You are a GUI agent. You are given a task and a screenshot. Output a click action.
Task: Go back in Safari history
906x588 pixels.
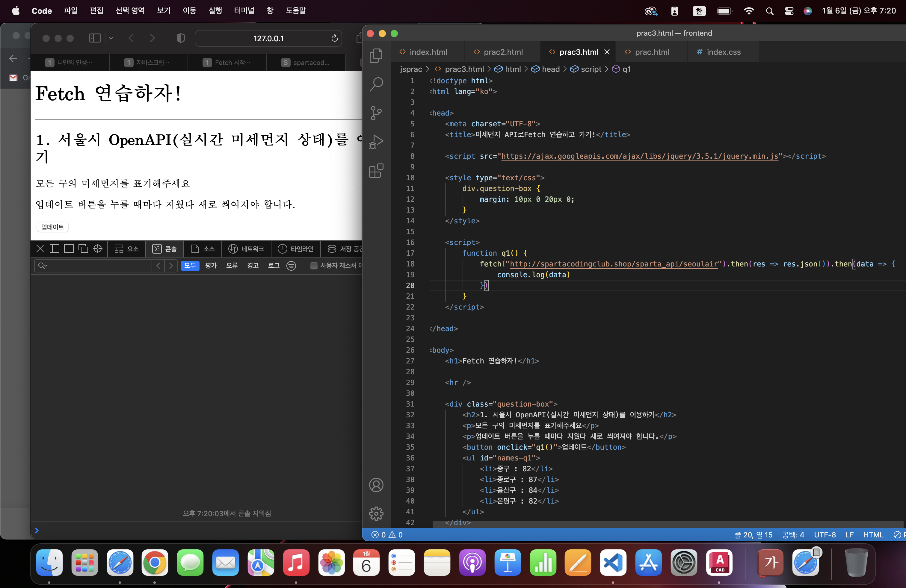coord(131,38)
